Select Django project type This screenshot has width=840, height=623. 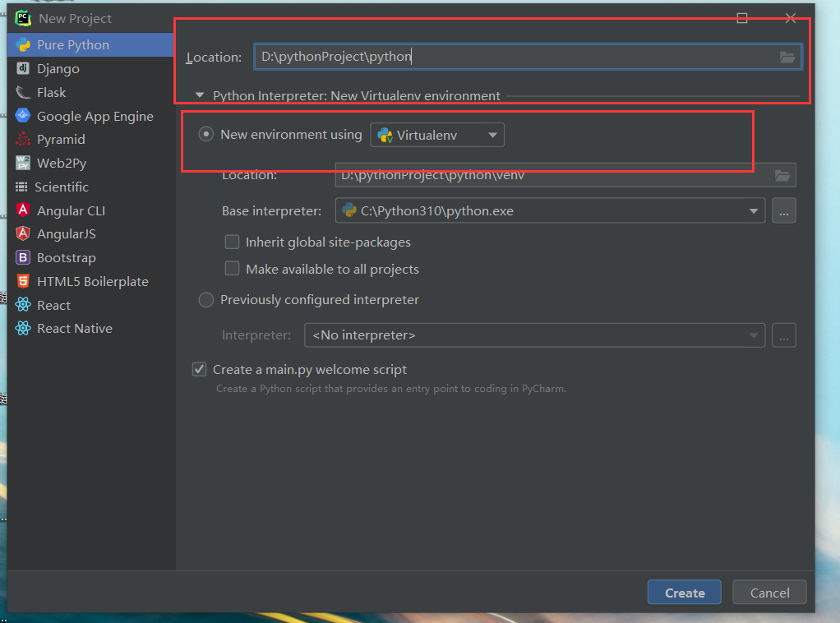[x=91, y=68]
